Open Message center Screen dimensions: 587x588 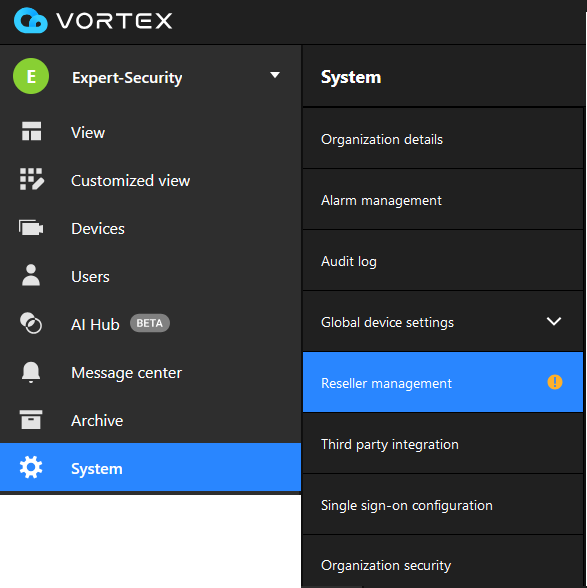[x=150, y=372]
